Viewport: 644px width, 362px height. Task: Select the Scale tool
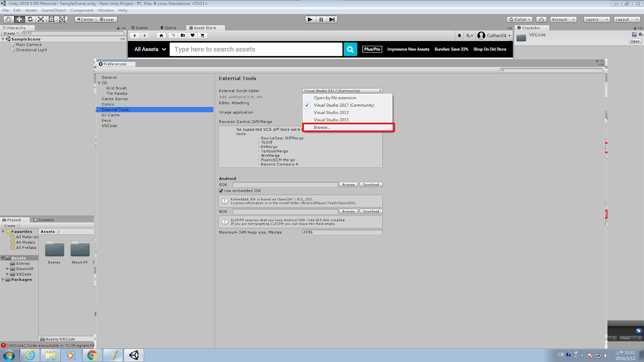pyautogui.click(x=41, y=19)
